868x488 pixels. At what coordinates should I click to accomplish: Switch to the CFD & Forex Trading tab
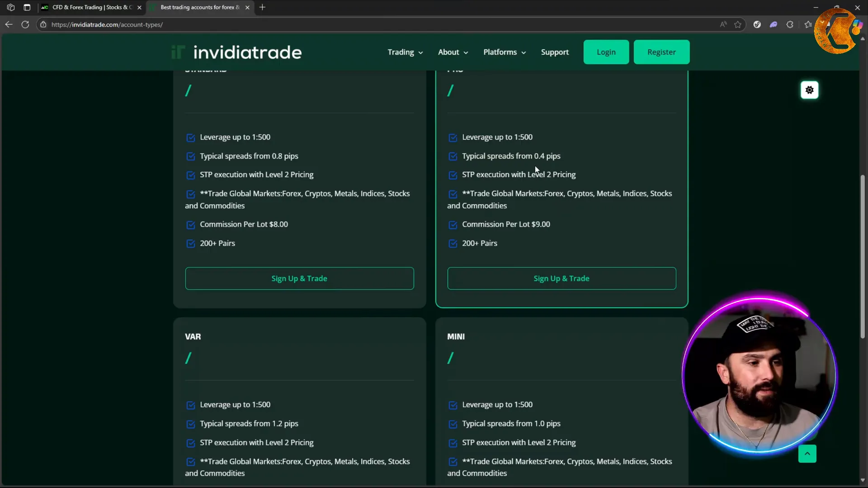point(91,7)
